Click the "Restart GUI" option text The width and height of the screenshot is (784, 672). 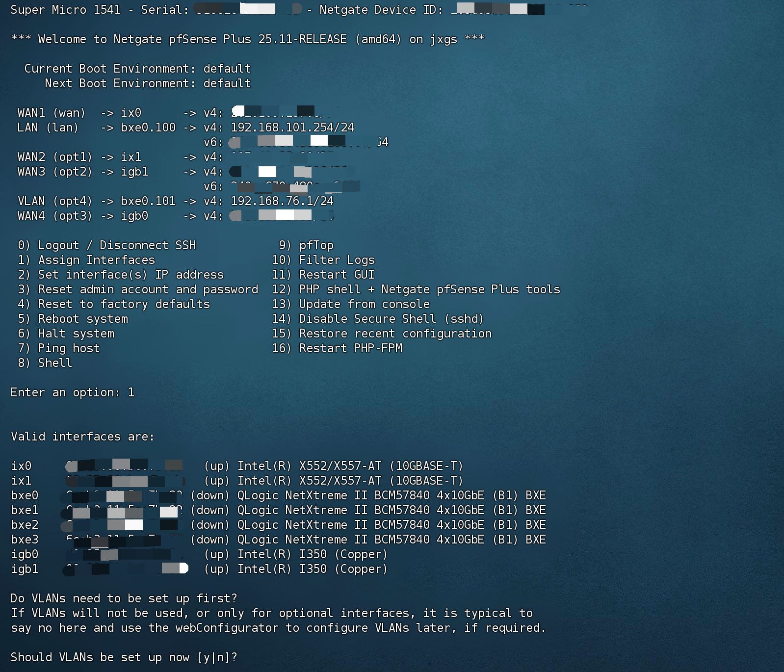(337, 275)
